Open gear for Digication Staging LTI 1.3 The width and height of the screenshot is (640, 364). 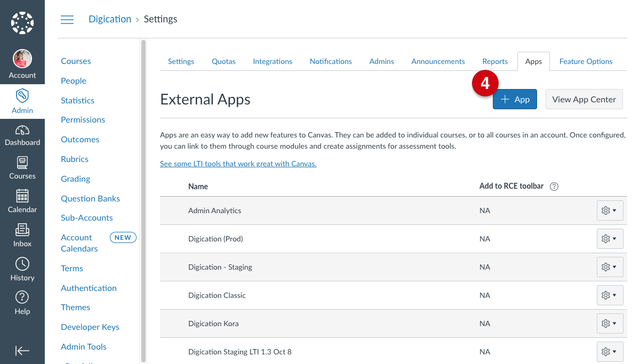coord(610,352)
